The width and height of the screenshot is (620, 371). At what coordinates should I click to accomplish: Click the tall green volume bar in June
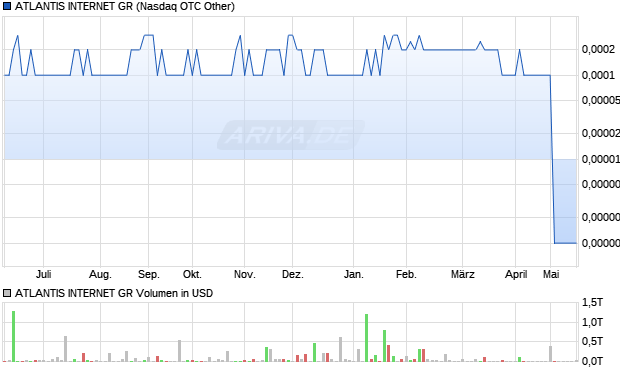(13, 336)
